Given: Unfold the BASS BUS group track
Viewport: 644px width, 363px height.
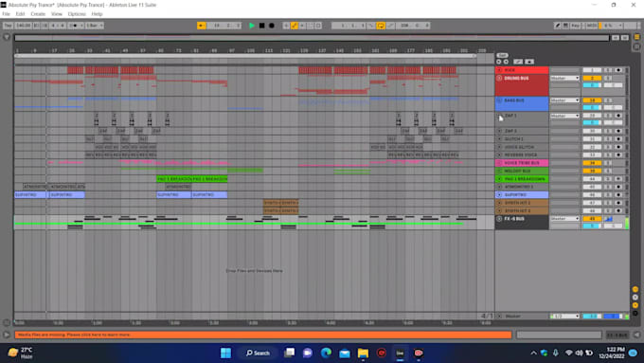Looking at the screenshot, I should [499, 100].
